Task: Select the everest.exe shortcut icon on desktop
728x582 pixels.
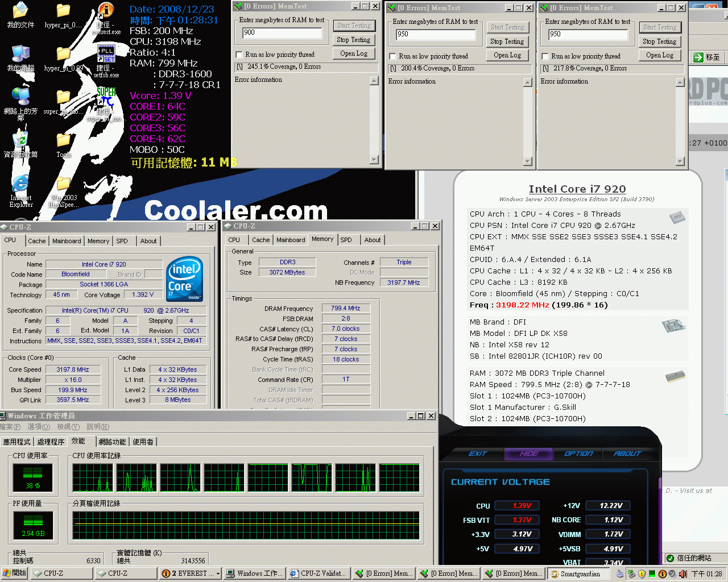Action: 107,18
